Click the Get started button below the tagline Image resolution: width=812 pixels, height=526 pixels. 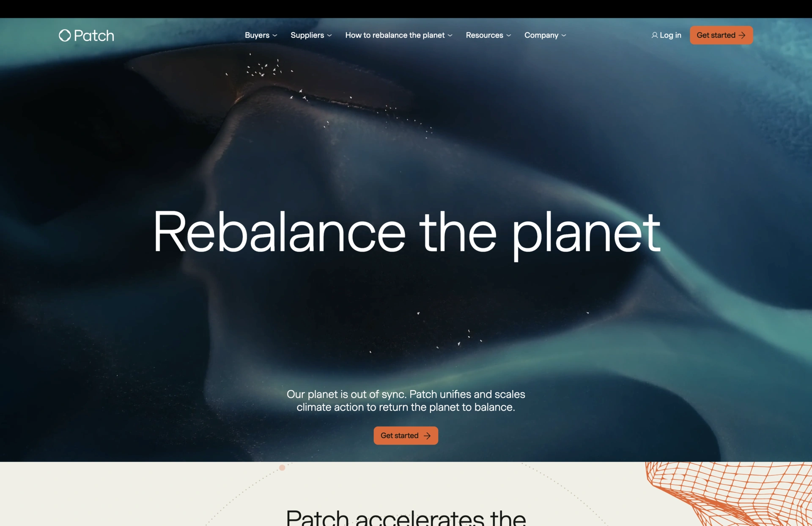pos(406,435)
